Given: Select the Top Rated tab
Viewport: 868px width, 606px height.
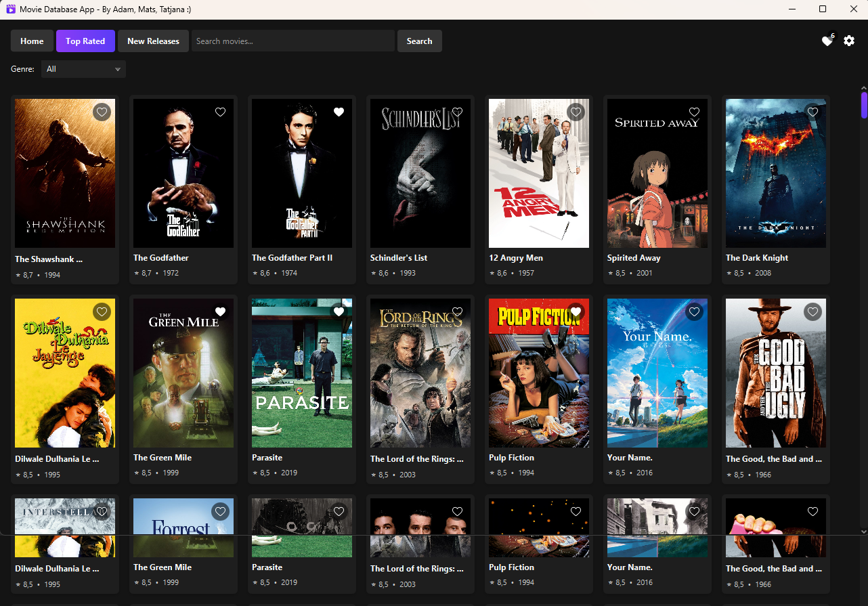Looking at the screenshot, I should coord(85,41).
